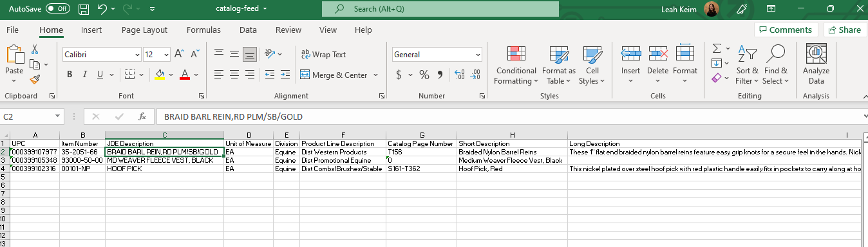This screenshot has height=247, width=868.
Task: Click the Percent Style icon
Action: tap(424, 75)
